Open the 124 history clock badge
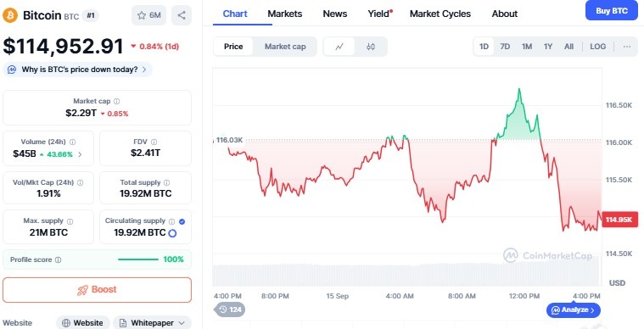Viewport: 644px width, 329px height. click(230, 309)
